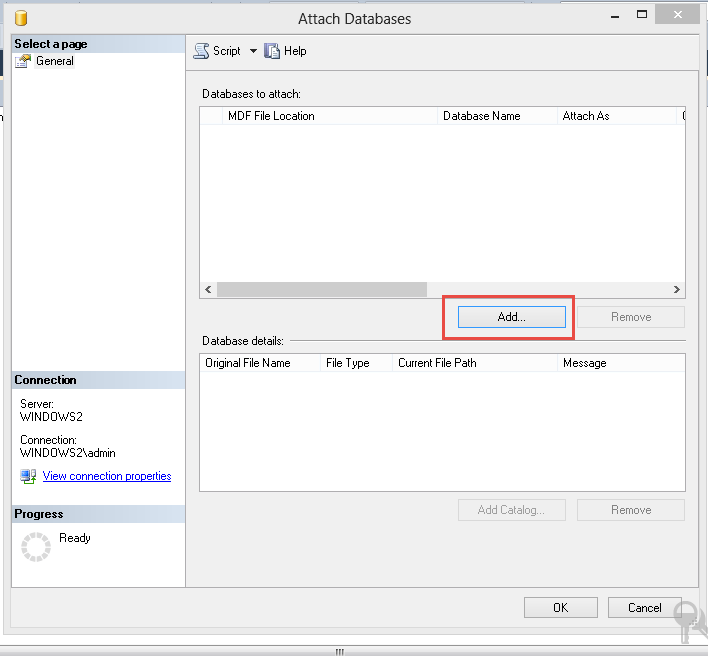Maximize the Attach Databases window

[642, 15]
